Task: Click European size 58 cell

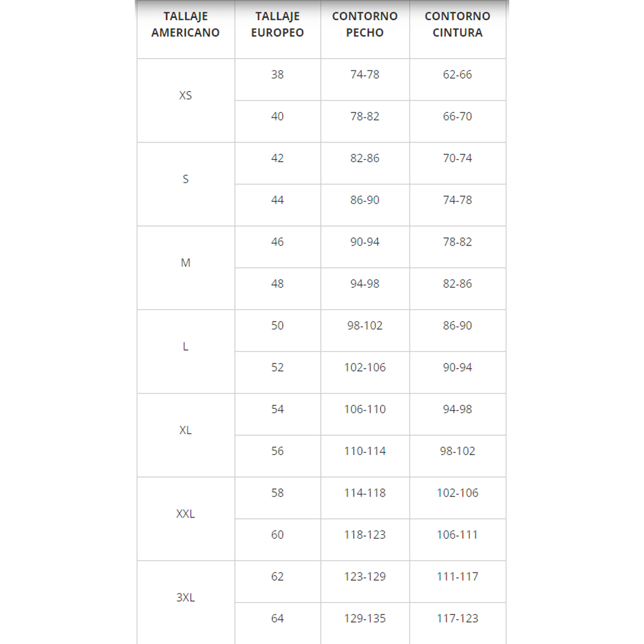Action: (277, 493)
